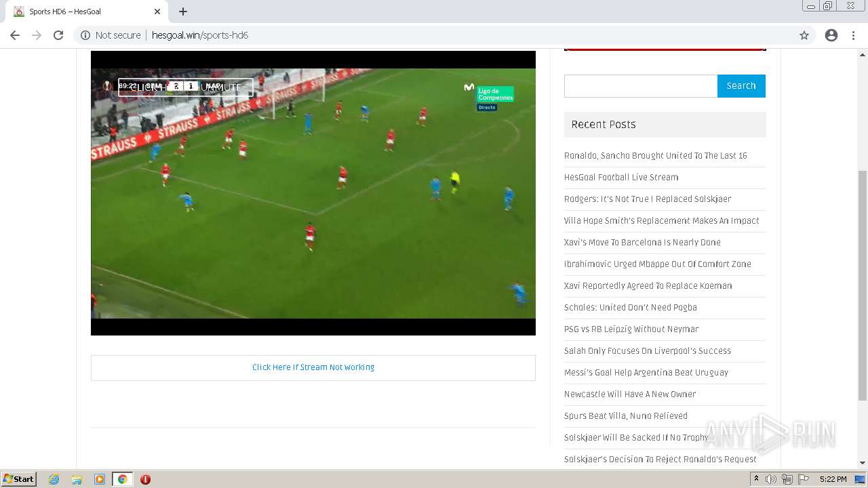Open Rodgers: It's Not True I Replaced Solskjaer
Image resolution: width=868 pixels, height=488 pixels.
(x=648, y=199)
